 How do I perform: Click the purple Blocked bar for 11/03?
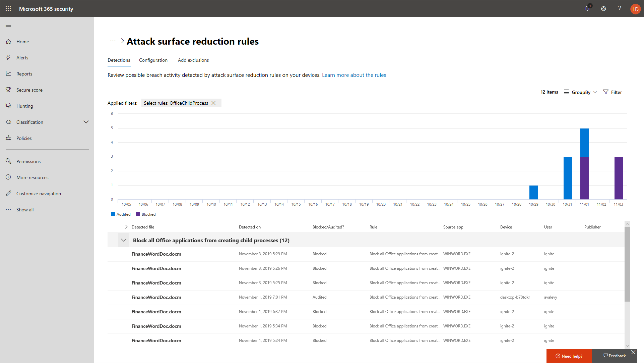[x=619, y=178]
